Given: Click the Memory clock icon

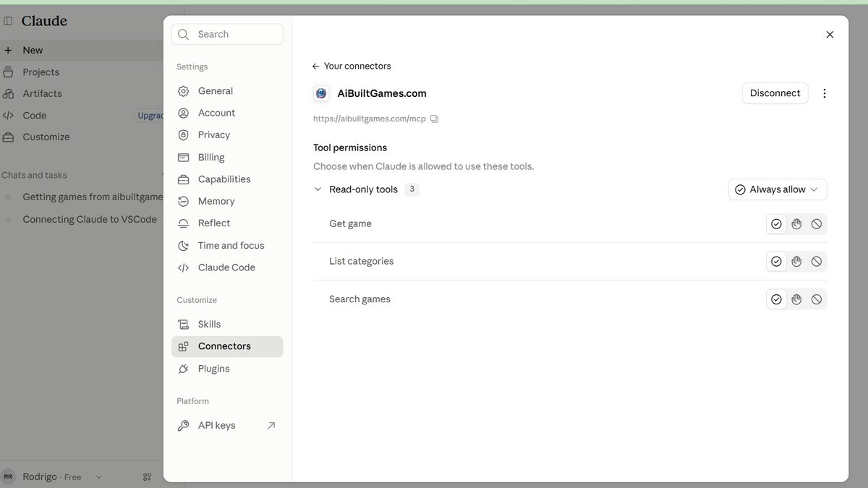Looking at the screenshot, I should coord(184,202).
